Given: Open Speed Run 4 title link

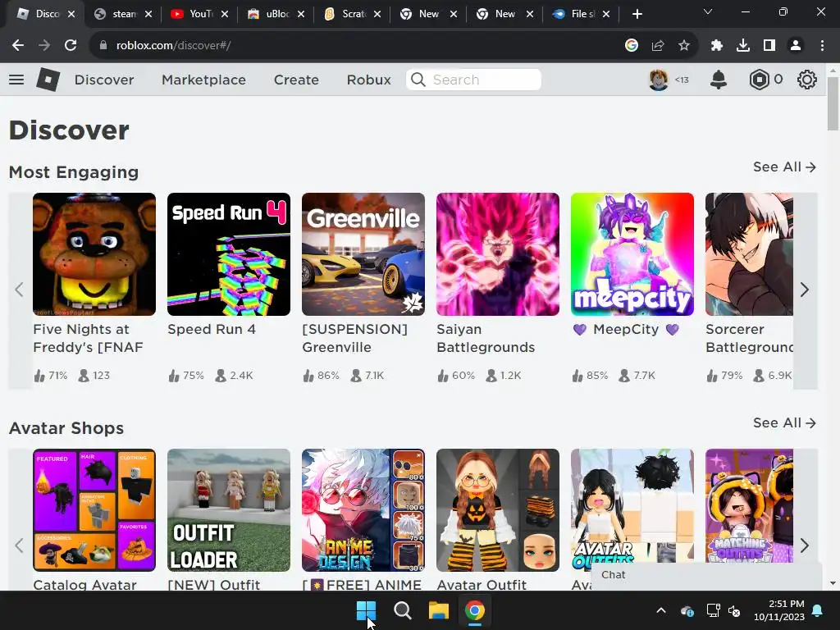Looking at the screenshot, I should tap(212, 330).
